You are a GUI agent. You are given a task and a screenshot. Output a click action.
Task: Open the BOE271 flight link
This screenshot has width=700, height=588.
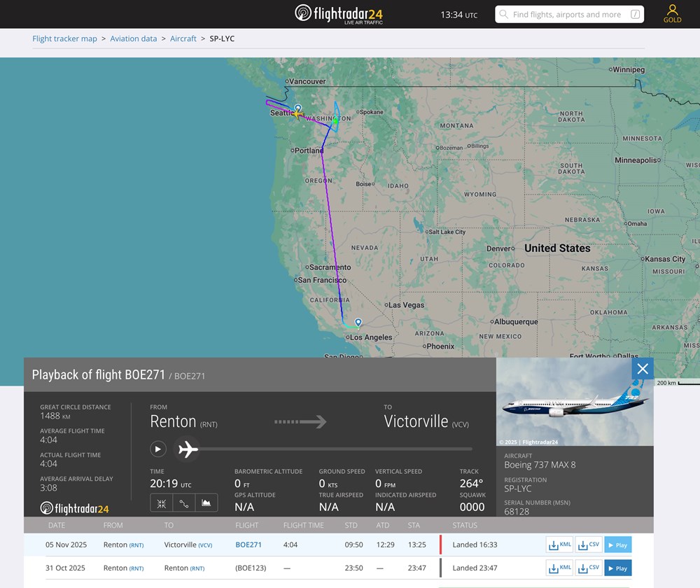(x=248, y=545)
